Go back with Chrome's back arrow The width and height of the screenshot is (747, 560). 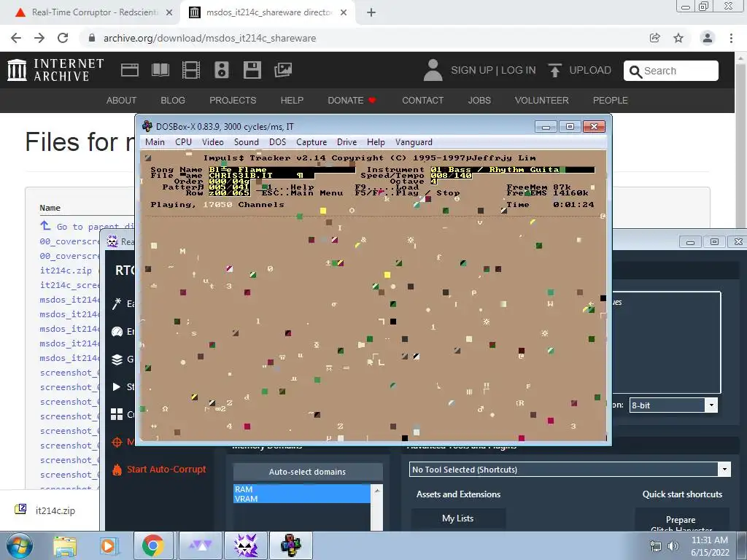click(16, 38)
